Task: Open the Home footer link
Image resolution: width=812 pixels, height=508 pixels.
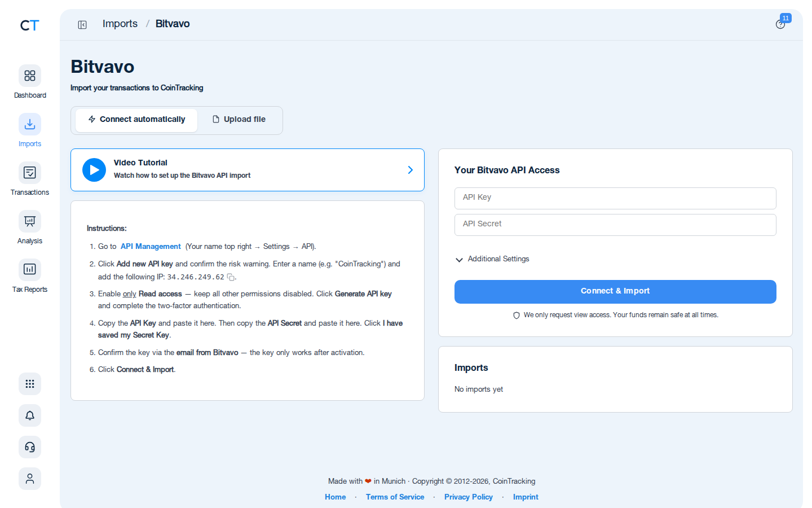Action: tap(336, 497)
